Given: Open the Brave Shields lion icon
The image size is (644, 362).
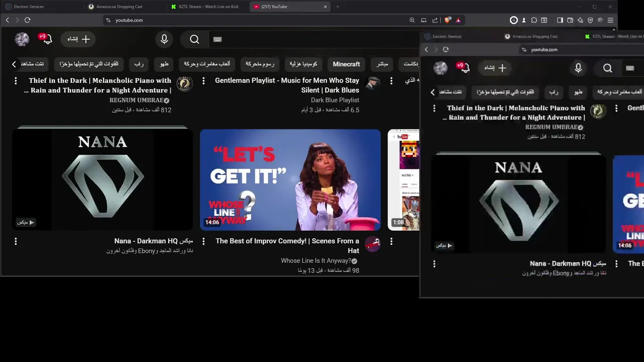Looking at the screenshot, I should click(x=447, y=20).
